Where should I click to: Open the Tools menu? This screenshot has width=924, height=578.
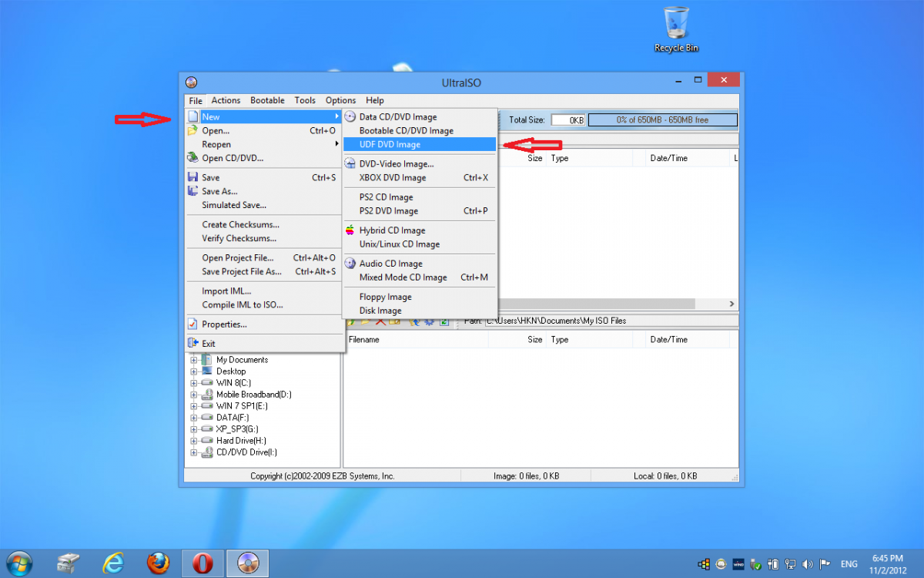(305, 100)
